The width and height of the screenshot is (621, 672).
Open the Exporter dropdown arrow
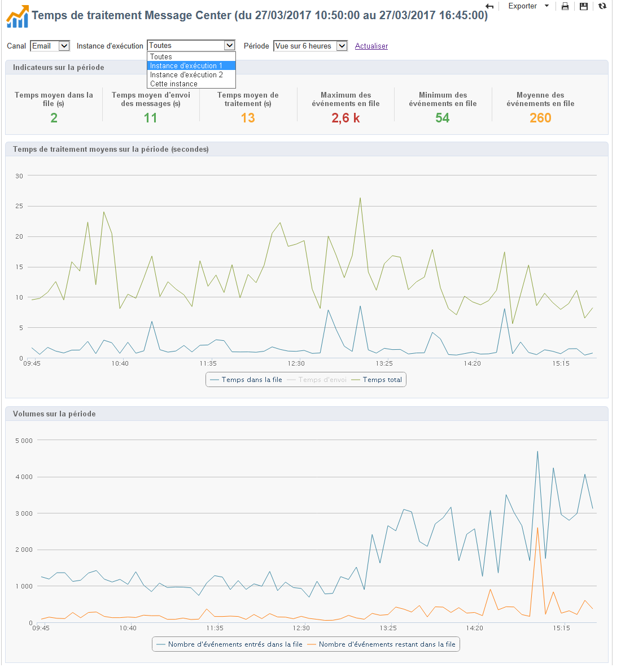pyautogui.click(x=547, y=6)
